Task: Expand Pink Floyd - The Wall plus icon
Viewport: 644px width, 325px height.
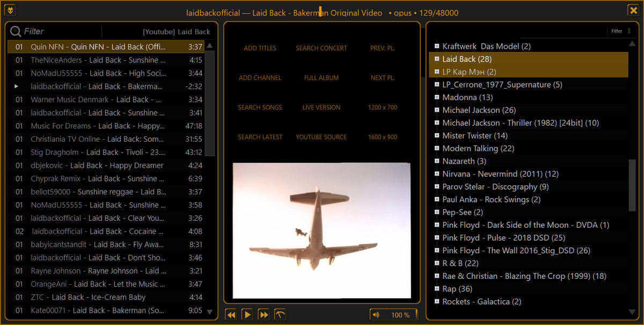Action: coord(437,250)
